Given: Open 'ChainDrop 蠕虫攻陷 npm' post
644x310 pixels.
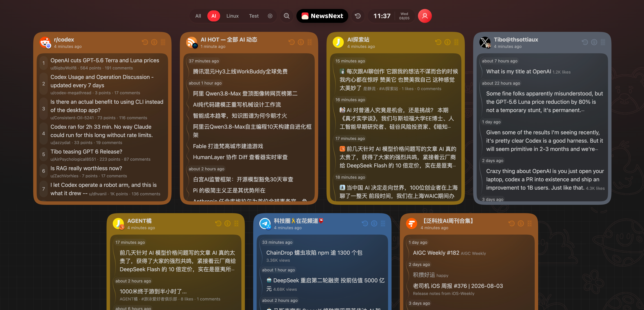Looking at the screenshot, I should 314,253.
